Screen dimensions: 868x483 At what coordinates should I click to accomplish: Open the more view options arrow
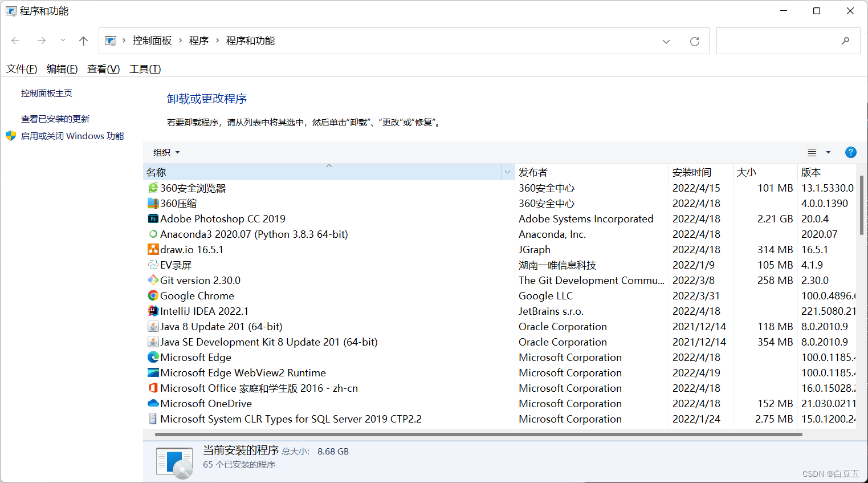tap(828, 152)
